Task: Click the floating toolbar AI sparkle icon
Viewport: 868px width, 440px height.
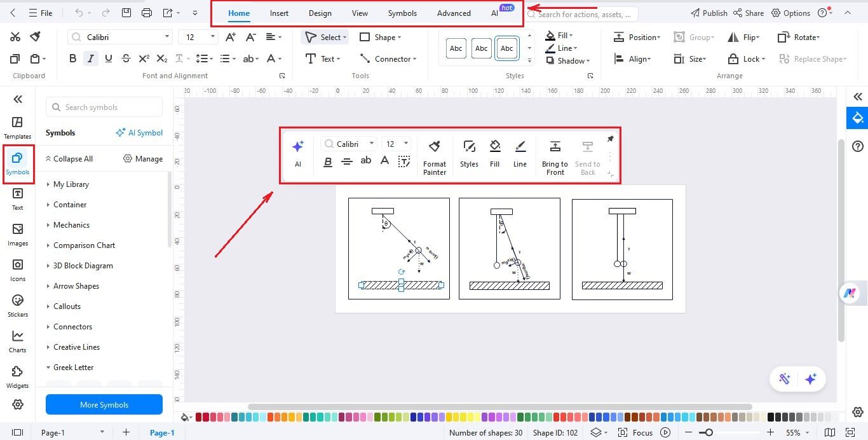Action: tap(297, 147)
